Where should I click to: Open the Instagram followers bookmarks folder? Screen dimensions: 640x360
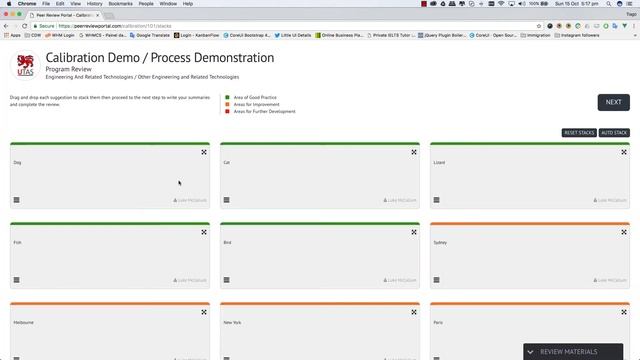click(577, 36)
